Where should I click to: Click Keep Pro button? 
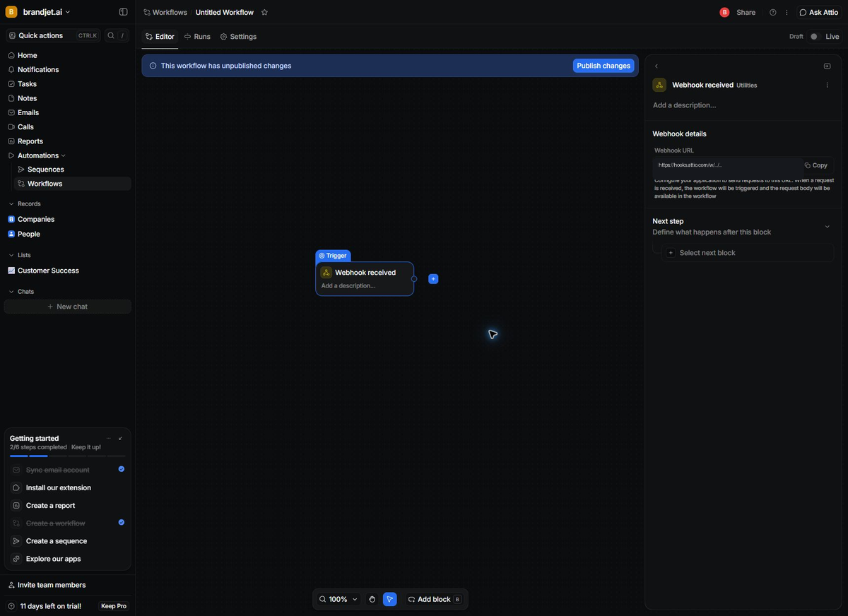[x=114, y=606]
